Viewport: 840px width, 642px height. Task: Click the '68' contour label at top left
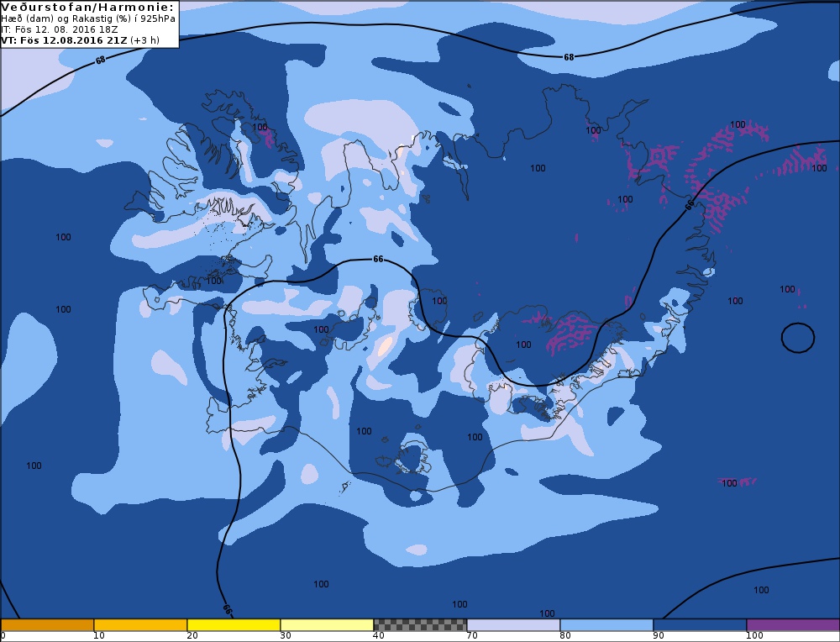(101, 61)
